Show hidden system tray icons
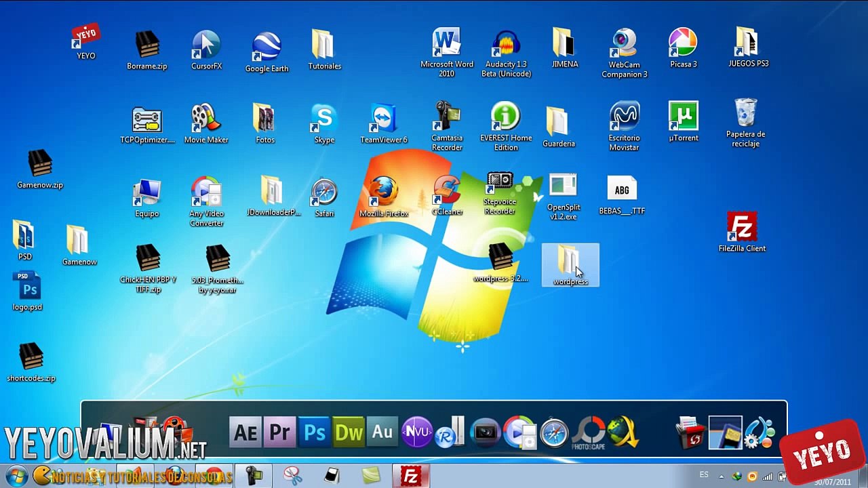 [x=721, y=476]
